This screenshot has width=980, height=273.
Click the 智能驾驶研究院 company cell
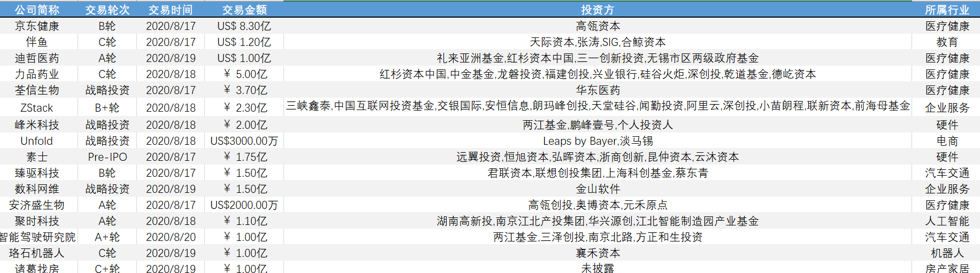[x=37, y=237]
